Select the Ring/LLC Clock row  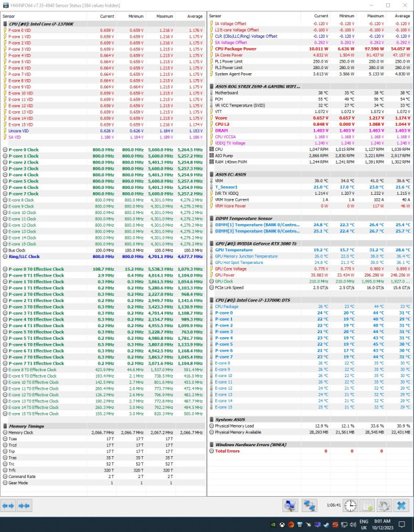(x=103, y=257)
